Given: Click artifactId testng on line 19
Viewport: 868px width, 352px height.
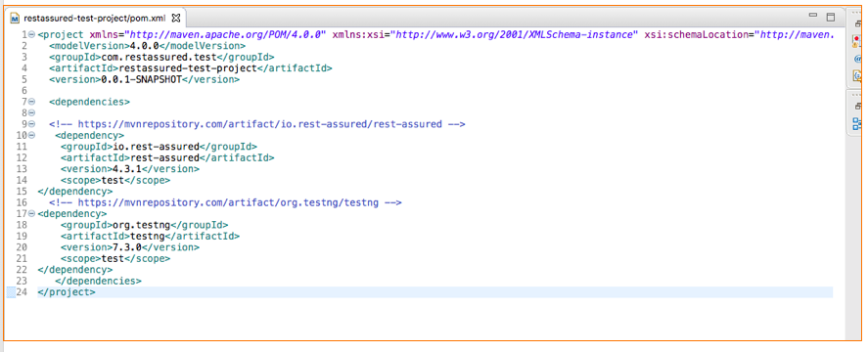Looking at the screenshot, I should 150,236.
